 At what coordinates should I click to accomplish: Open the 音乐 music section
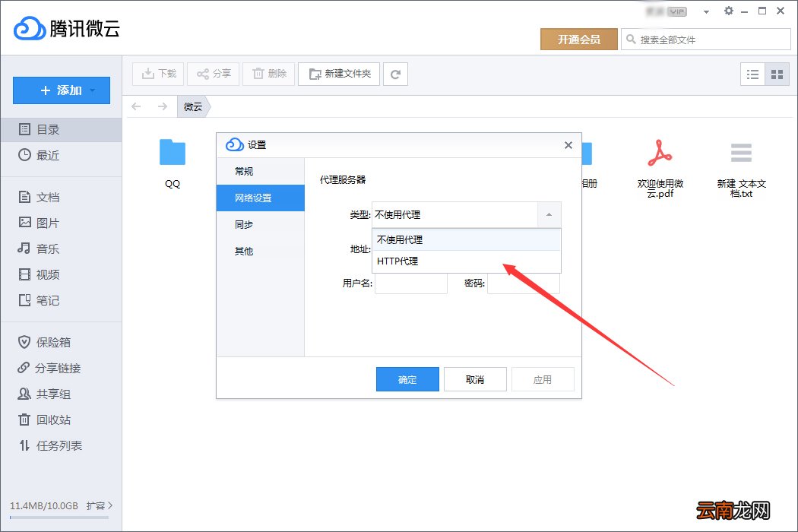click(46, 248)
